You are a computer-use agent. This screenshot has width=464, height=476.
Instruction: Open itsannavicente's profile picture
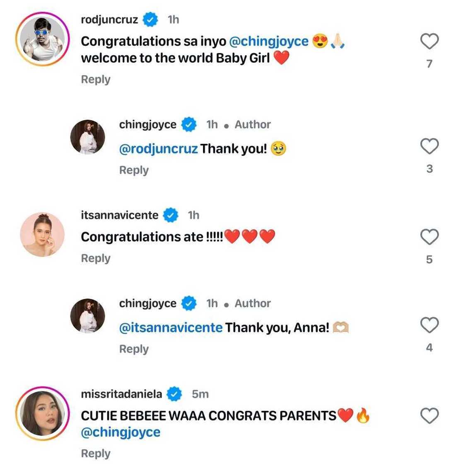point(42,235)
